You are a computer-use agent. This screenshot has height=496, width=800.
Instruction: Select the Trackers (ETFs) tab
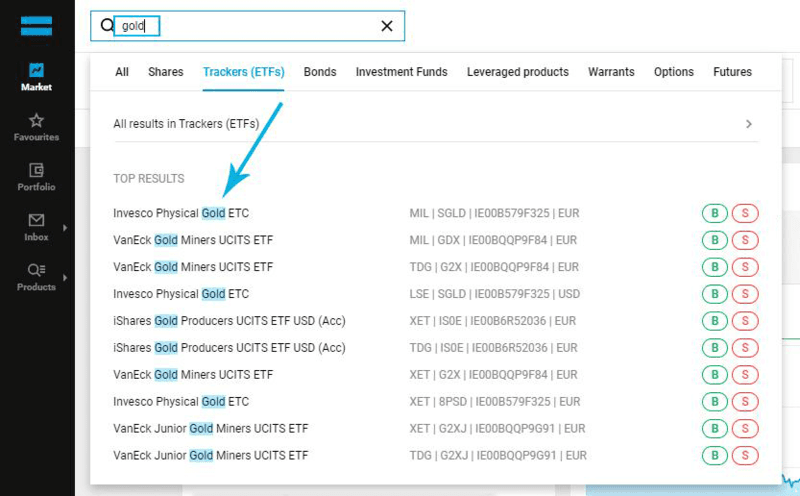point(243,72)
